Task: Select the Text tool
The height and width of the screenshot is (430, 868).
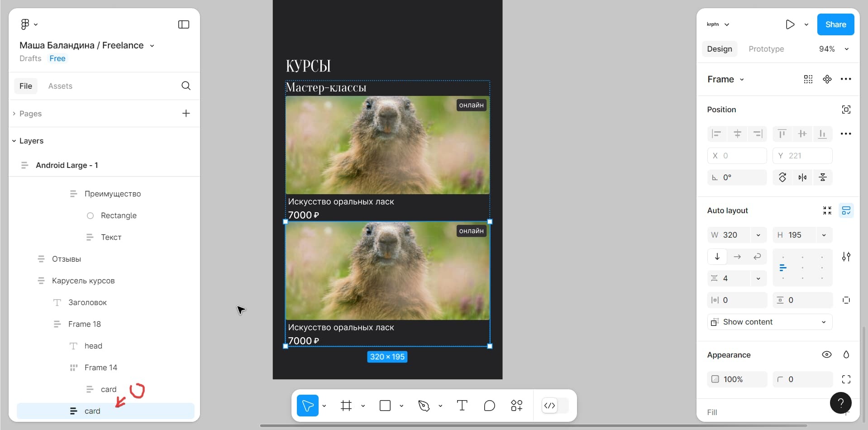Action: [462, 406]
